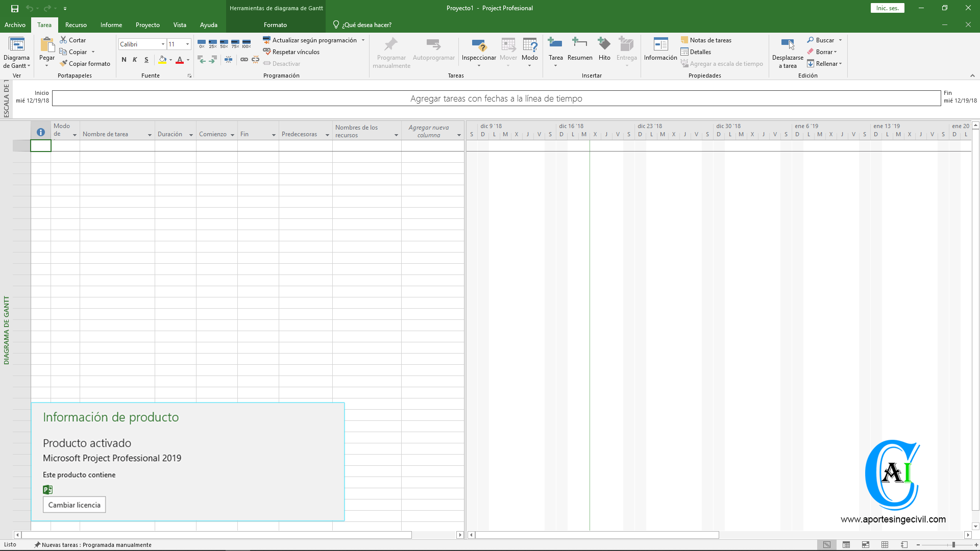The width and height of the screenshot is (980, 551).
Task: Expand the Buscar dropdown arrow
Action: pyautogui.click(x=840, y=40)
